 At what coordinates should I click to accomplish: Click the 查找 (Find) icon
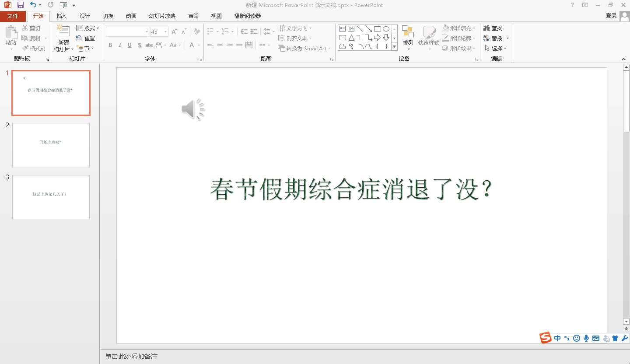coord(494,28)
